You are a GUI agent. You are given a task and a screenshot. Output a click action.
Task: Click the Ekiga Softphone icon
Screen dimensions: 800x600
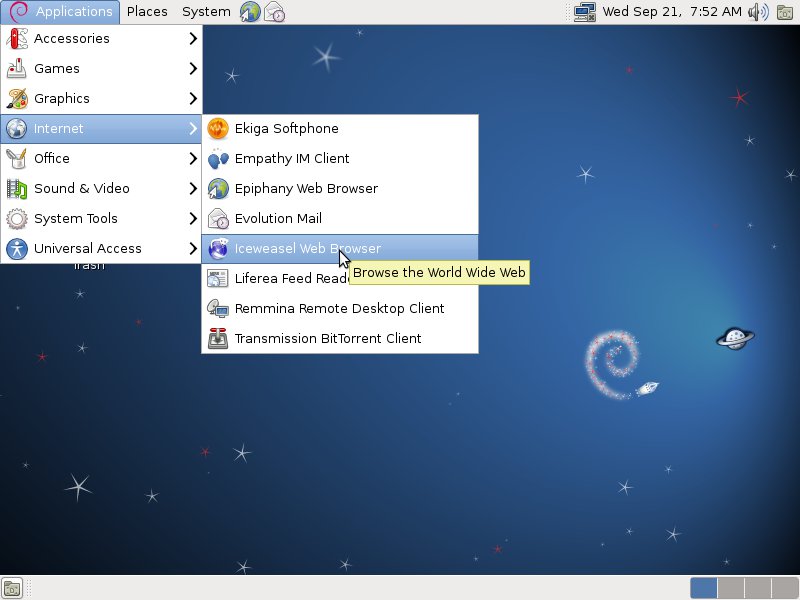coord(218,129)
